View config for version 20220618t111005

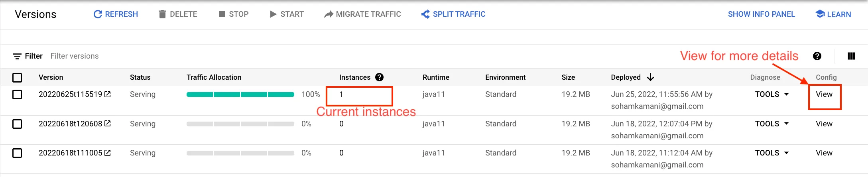click(824, 153)
